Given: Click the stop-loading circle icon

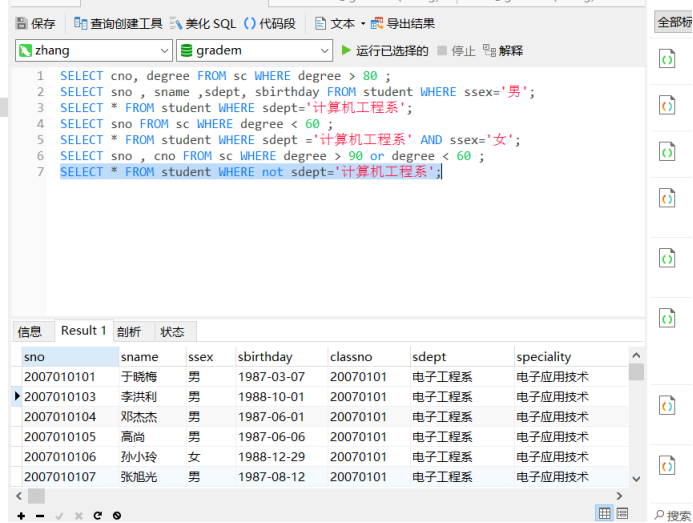Looking at the screenshot, I should click(117, 515).
